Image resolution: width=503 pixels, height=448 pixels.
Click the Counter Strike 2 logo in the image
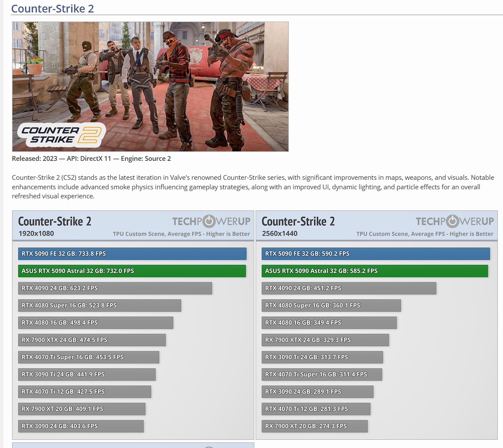pos(61,135)
